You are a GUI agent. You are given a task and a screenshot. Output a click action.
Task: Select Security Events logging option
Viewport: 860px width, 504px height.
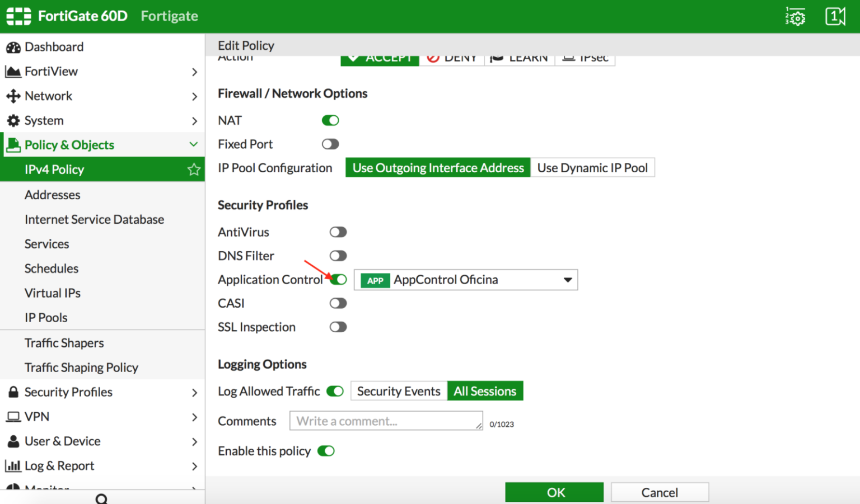click(398, 391)
